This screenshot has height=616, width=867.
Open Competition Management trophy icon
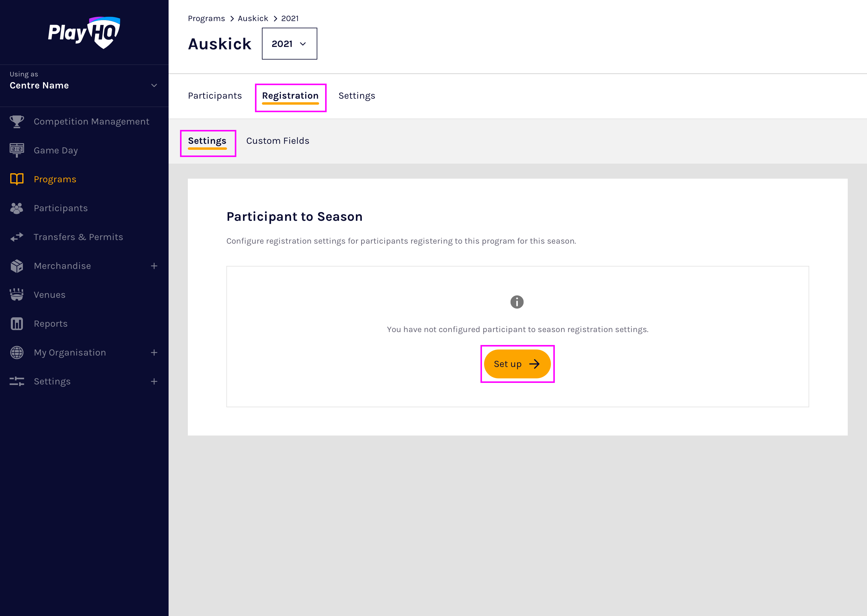coord(17,122)
